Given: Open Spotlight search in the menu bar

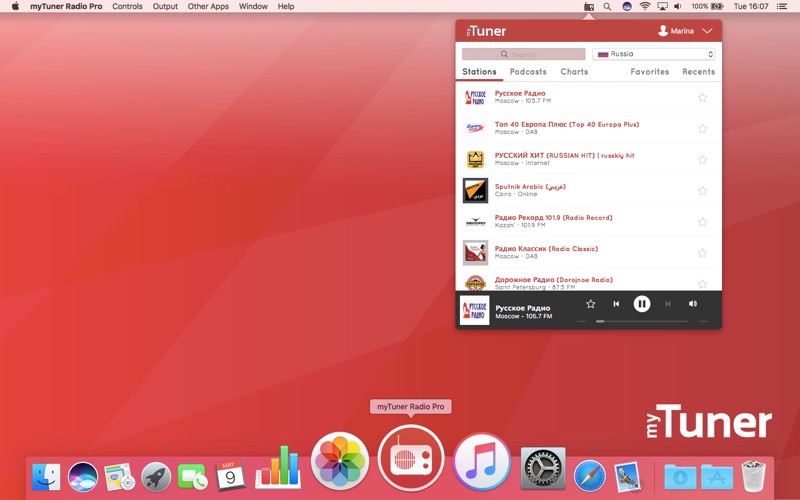Looking at the screenshot, I should (607, 6).
